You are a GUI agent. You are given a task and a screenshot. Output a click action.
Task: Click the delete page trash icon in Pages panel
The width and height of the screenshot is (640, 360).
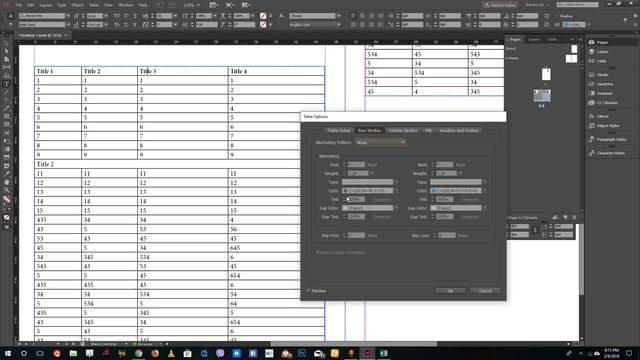(574, 218)
